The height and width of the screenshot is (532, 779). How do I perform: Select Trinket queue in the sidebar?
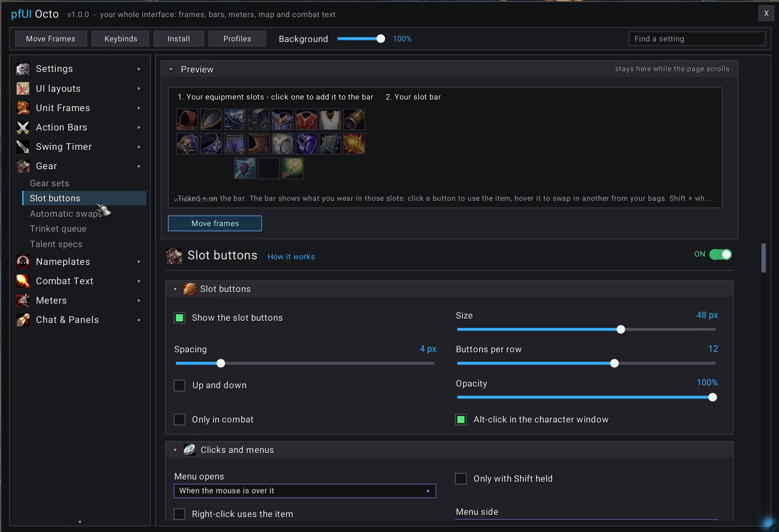click(x=58, y=229)
